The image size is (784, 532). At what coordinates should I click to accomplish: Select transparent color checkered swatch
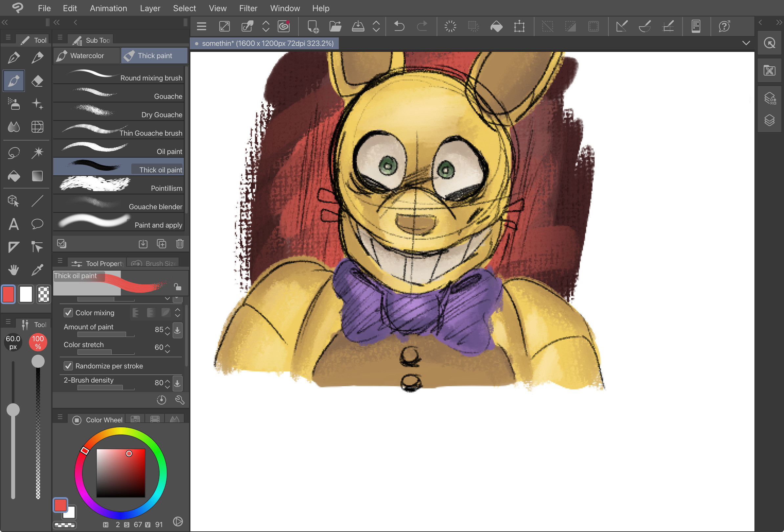[44, 294]
